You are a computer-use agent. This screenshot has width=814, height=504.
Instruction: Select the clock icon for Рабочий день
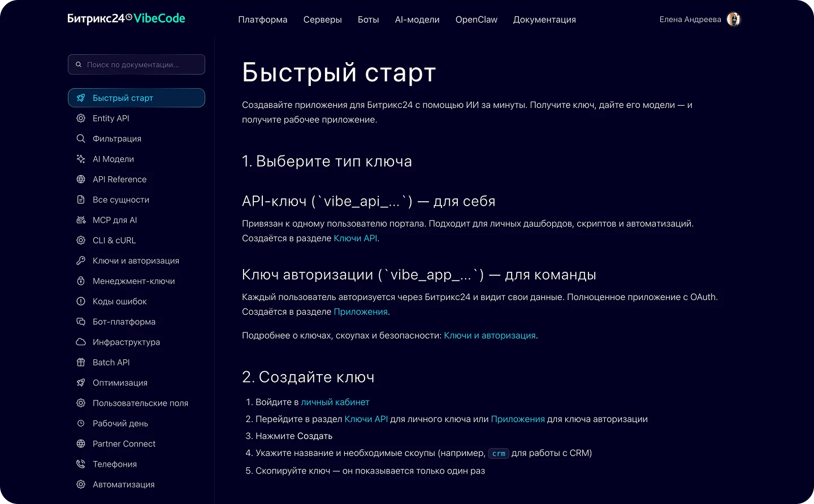(81, 423)
